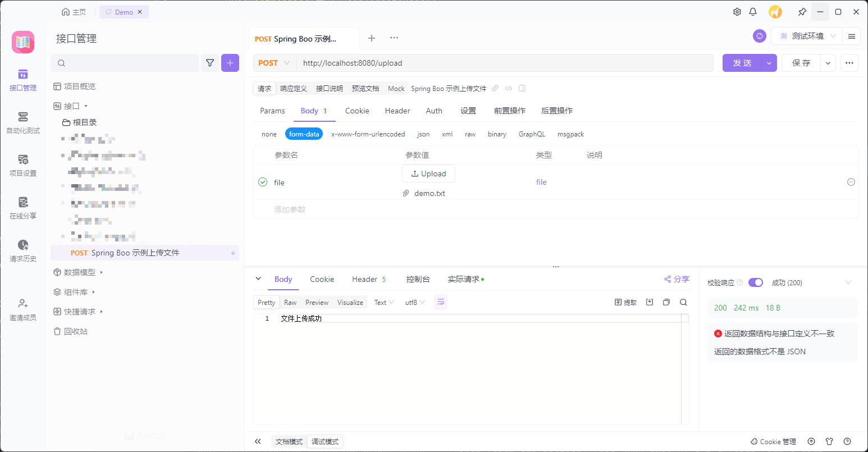Viewport: 868px width, 452px height.
Task: Switch to the 前置操作 tab
Action: pos(510,111)
